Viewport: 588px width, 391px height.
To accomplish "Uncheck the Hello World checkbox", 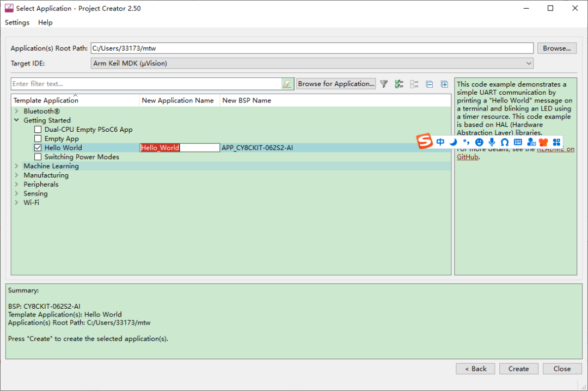I will click(38, 148).
